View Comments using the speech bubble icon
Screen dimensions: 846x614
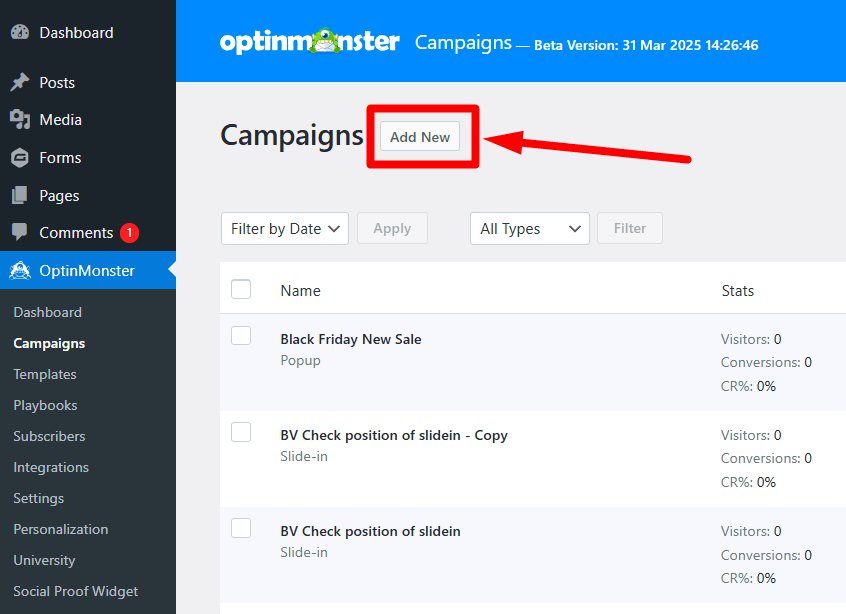pyautogui.click(x=22, y=232)
